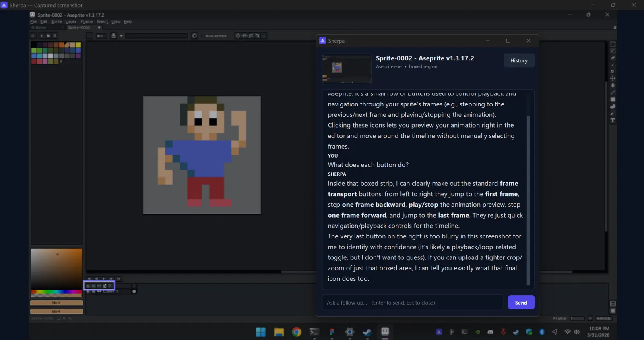
Task: Step to next frame in Aseprite timeline
Action: coord(111,279)
